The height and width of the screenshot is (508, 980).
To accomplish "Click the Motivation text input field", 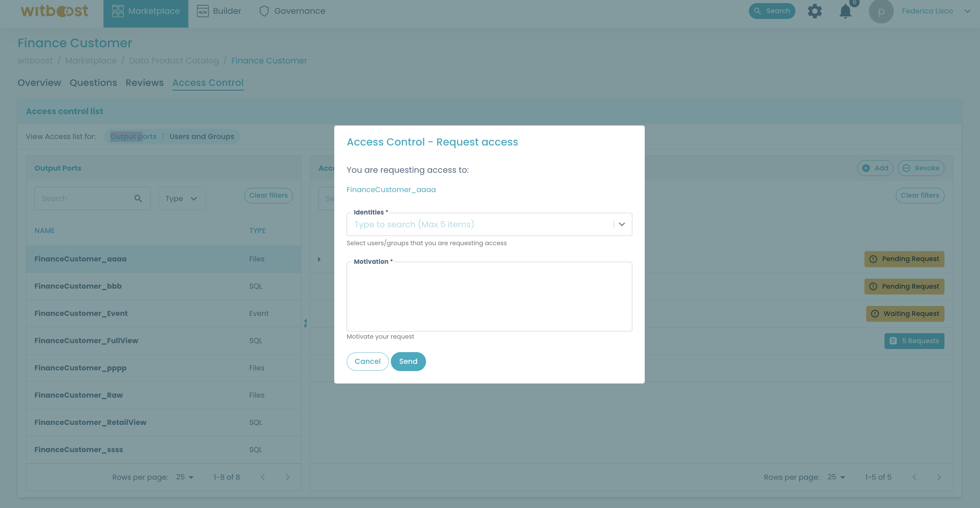I will point(489,296).
